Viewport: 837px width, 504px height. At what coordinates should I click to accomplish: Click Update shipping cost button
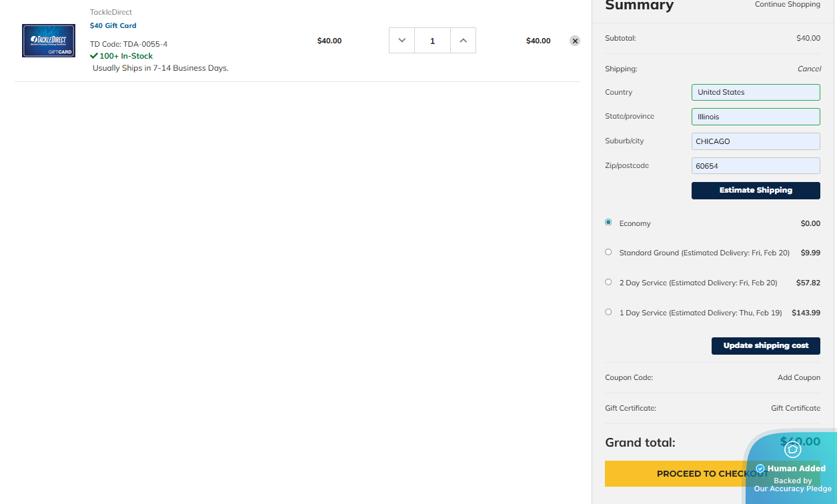[x=765, y=345]
